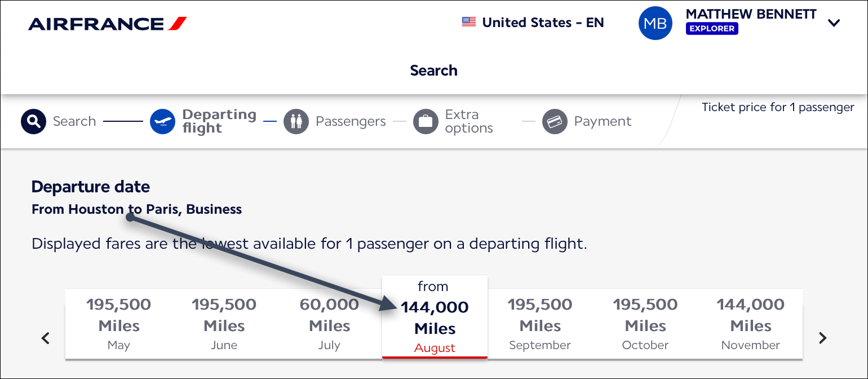Open the United States - EN language selector

pyautogui.click(x=543, y=23)
